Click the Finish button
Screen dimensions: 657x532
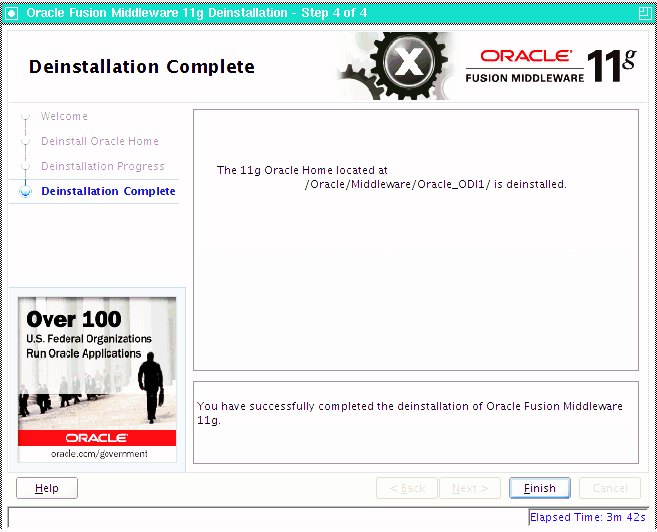tap(539, 488)
